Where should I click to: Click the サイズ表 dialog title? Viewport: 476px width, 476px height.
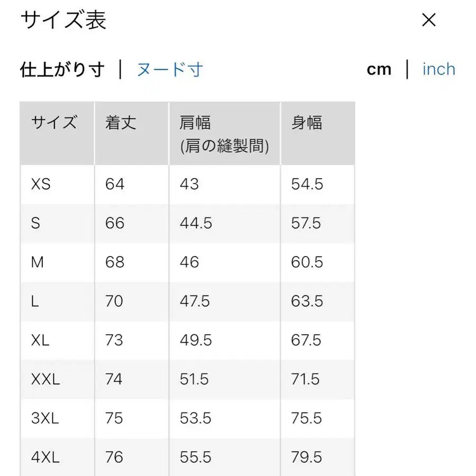[62, 21]
